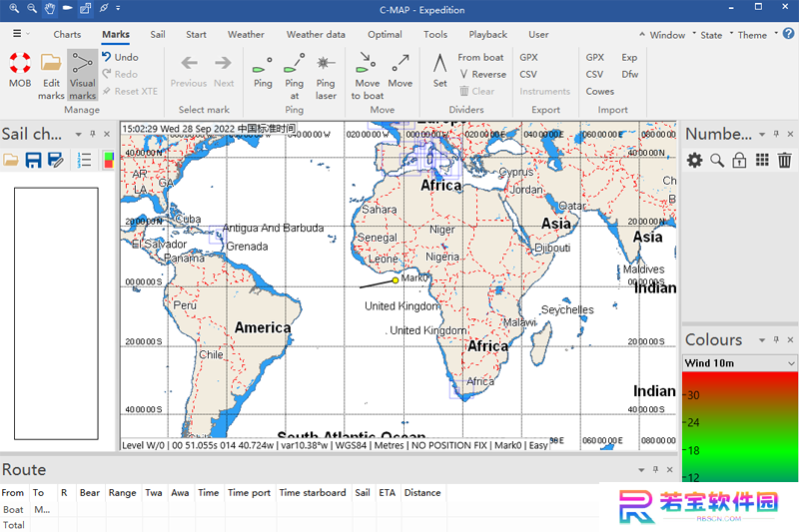Image resolution: width=799 pixels, height=532 pixels.
Task: Pin the Colours panel
Action: [776, 339]
